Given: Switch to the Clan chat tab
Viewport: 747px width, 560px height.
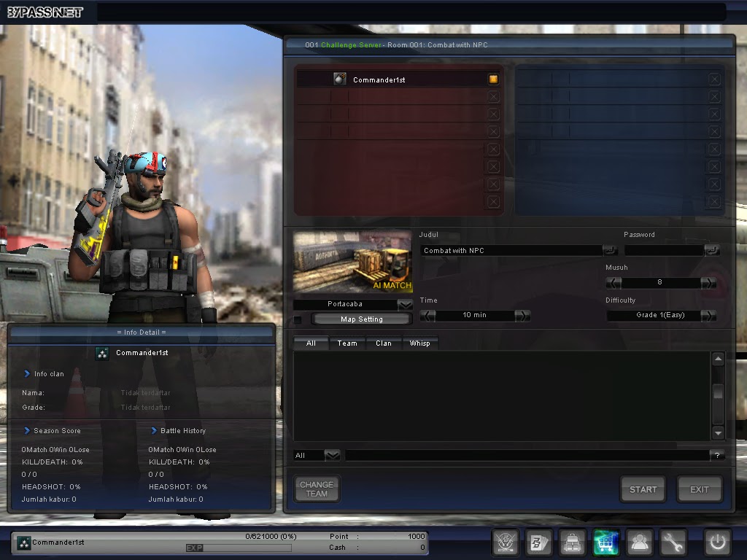Looking at the screenshot, I should tap(384, 343).
